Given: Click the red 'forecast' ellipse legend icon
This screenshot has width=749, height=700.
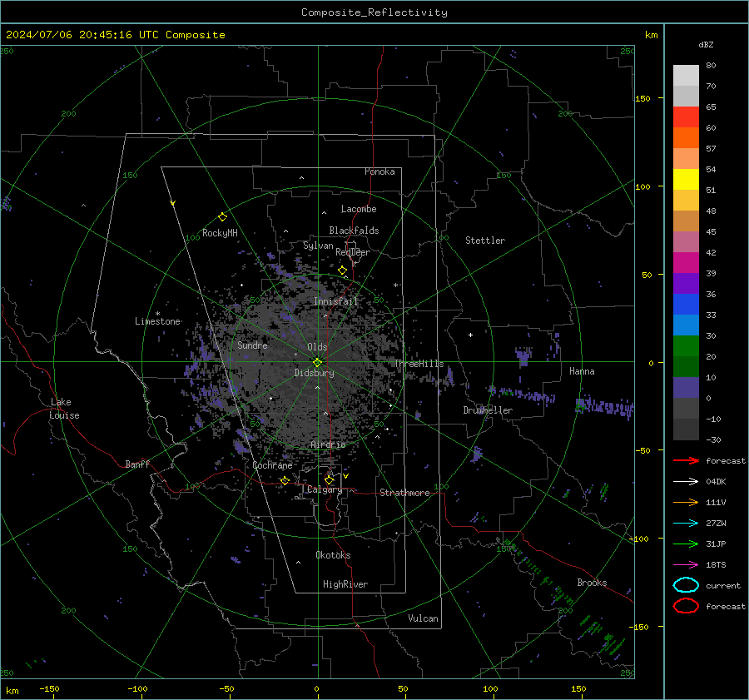Looking at the screenshot, I should [x=686, y=606].
